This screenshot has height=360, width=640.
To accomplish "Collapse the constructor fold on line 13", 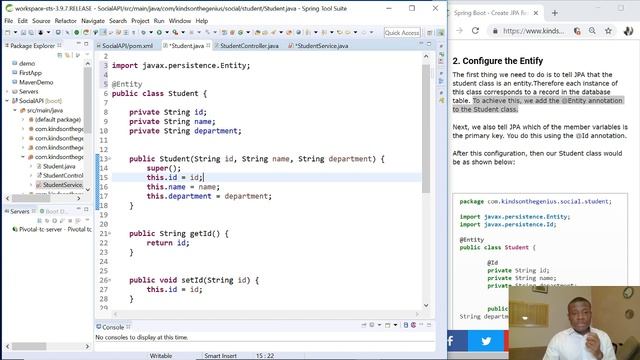I will (109, 159).
